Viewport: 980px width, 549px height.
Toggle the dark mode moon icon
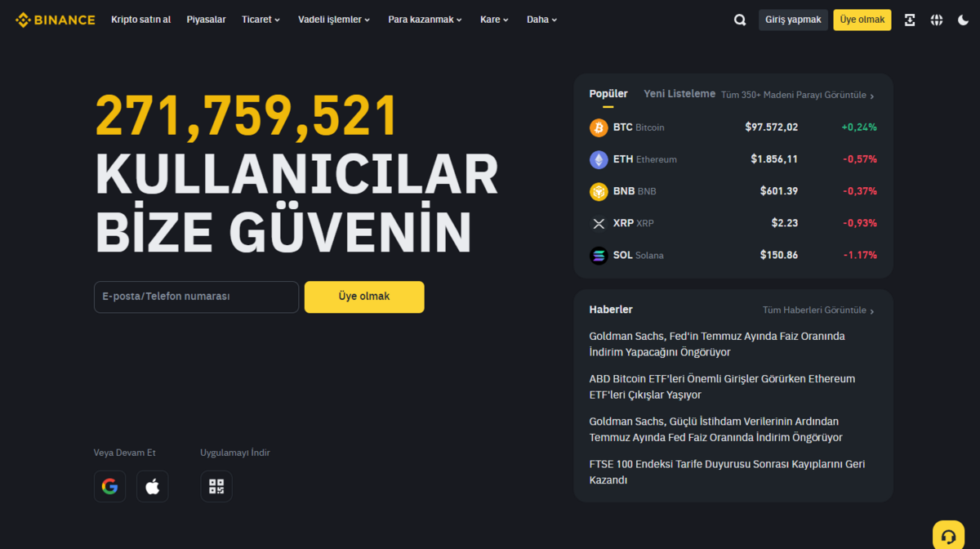tap(963, 20)
